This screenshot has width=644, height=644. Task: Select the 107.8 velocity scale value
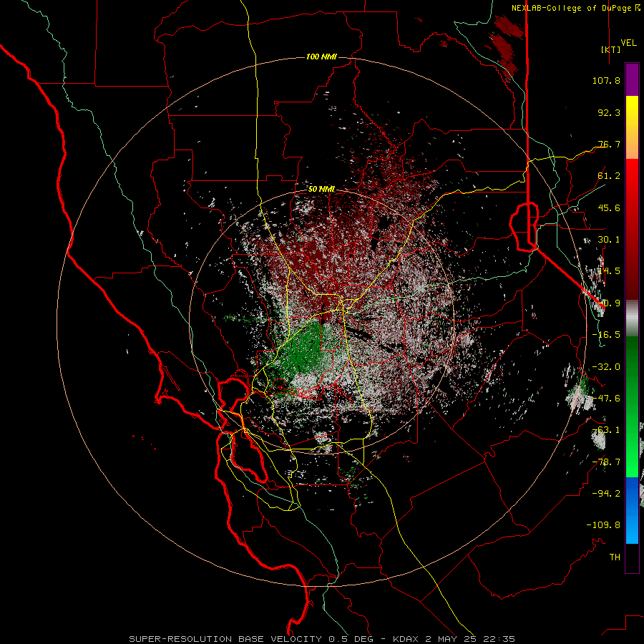pyautogui.click(x=606, y=80)
